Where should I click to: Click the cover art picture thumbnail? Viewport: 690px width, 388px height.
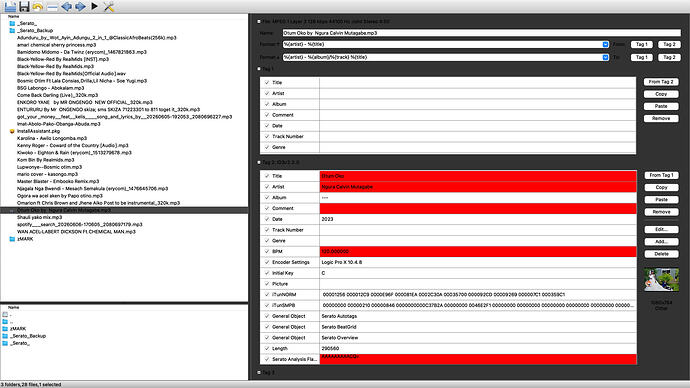click(661, 279)
